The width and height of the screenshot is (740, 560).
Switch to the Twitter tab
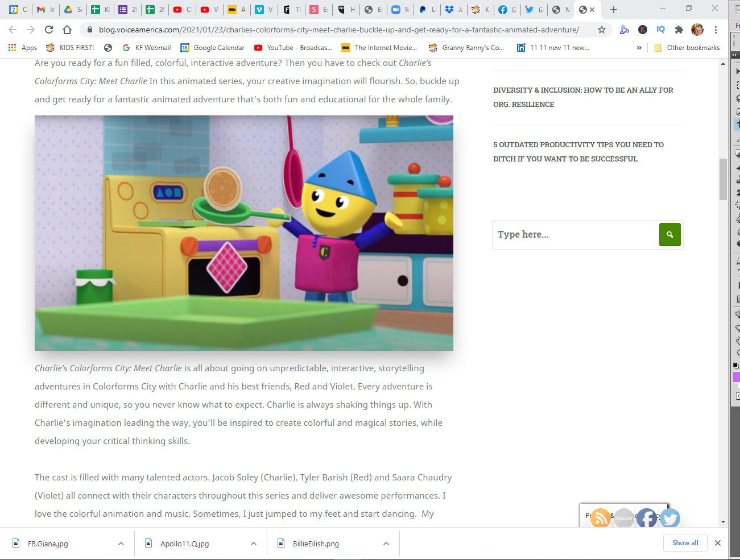click(x=535, y=10)
